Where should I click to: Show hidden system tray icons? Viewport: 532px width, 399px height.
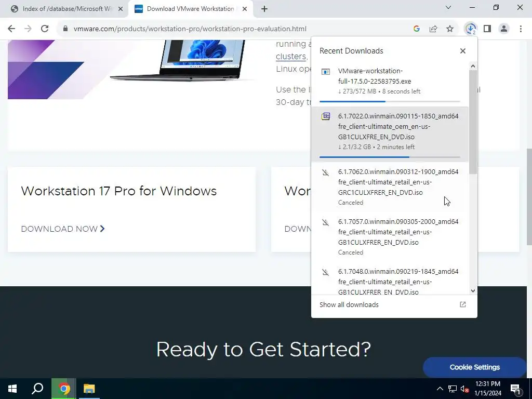tap(440, 389)
